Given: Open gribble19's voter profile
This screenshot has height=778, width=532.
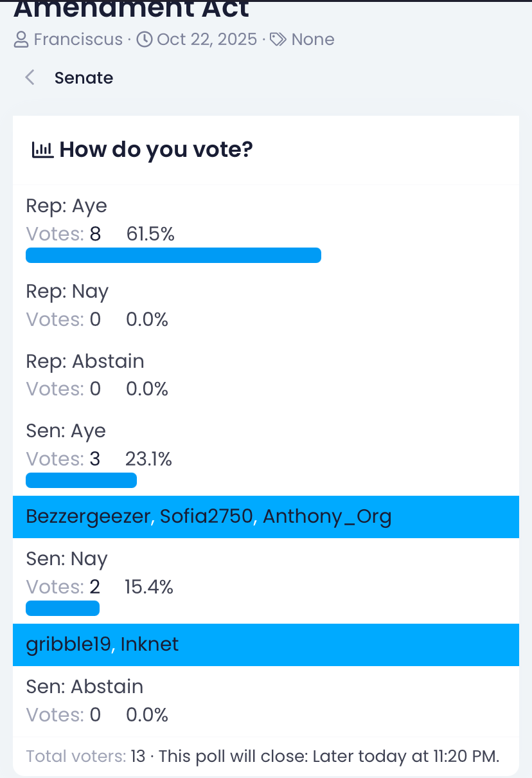Looking at the screenshot, I should pos(68,644).
